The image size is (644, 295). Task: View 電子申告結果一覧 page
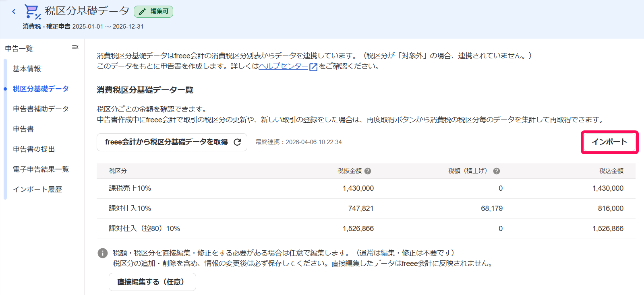click(x=41, y=169)
